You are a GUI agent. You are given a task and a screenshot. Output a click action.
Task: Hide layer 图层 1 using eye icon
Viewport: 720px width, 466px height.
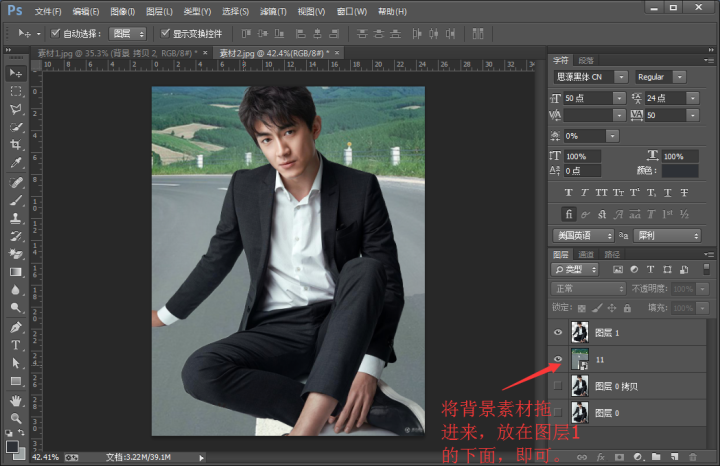(x=557, y=331)
